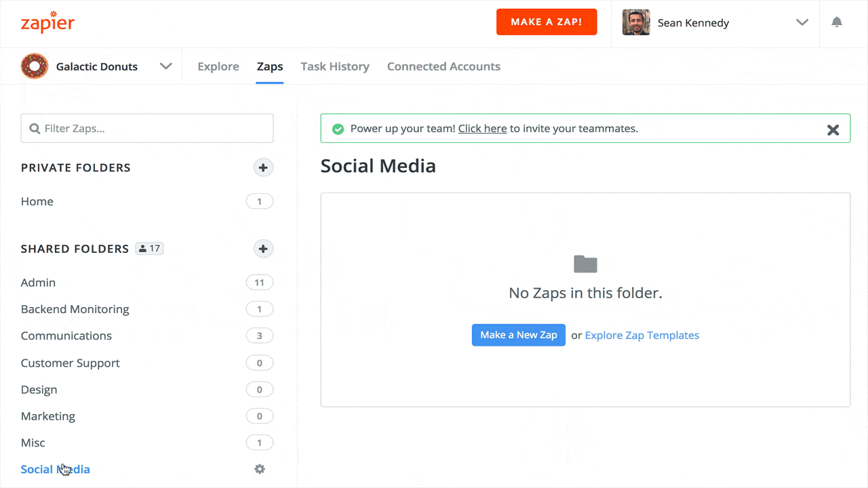The height and width of the screenshot is (488, 868).
Task: Open the Customer Support folder
Action: 71,363
